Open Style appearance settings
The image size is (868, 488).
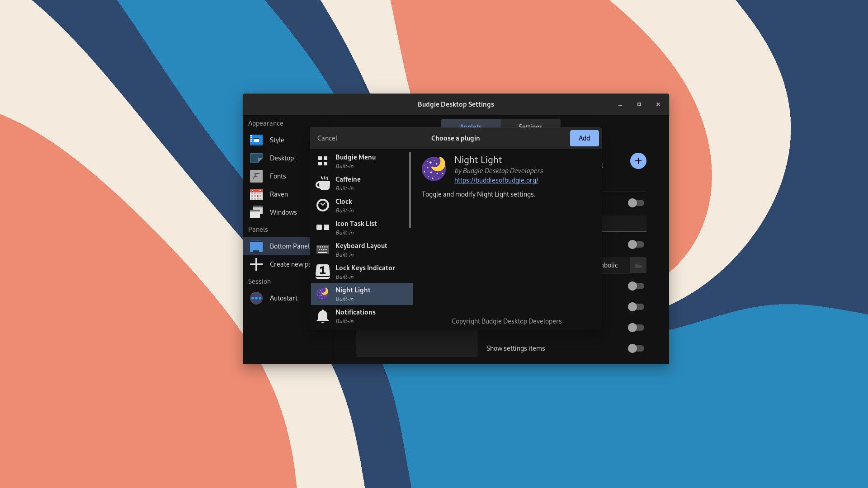pos(277,140)
